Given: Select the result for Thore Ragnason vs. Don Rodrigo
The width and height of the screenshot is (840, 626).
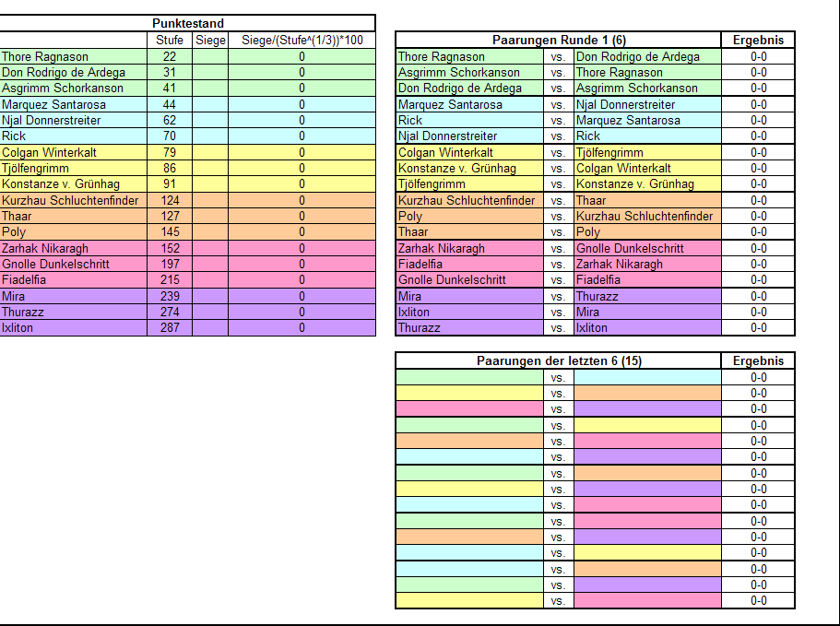Looking at the screenshot, I should coord(758,56).
